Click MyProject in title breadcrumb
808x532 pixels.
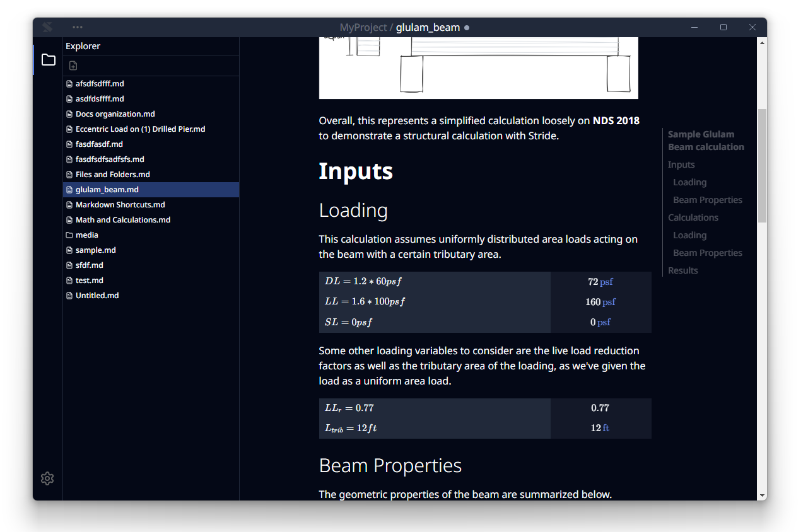pyautogui.click(x=363, y=27)
